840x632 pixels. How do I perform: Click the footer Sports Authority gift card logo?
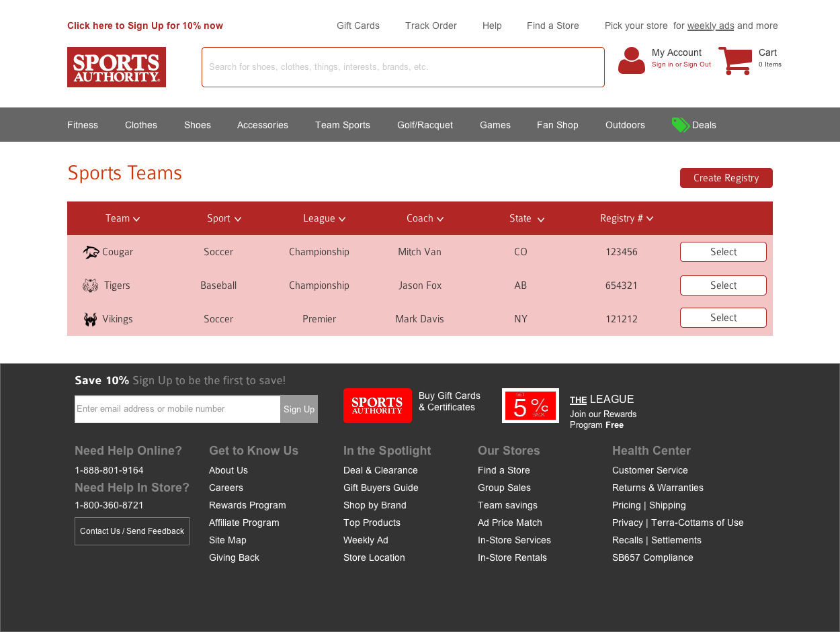tap(378, 406)
